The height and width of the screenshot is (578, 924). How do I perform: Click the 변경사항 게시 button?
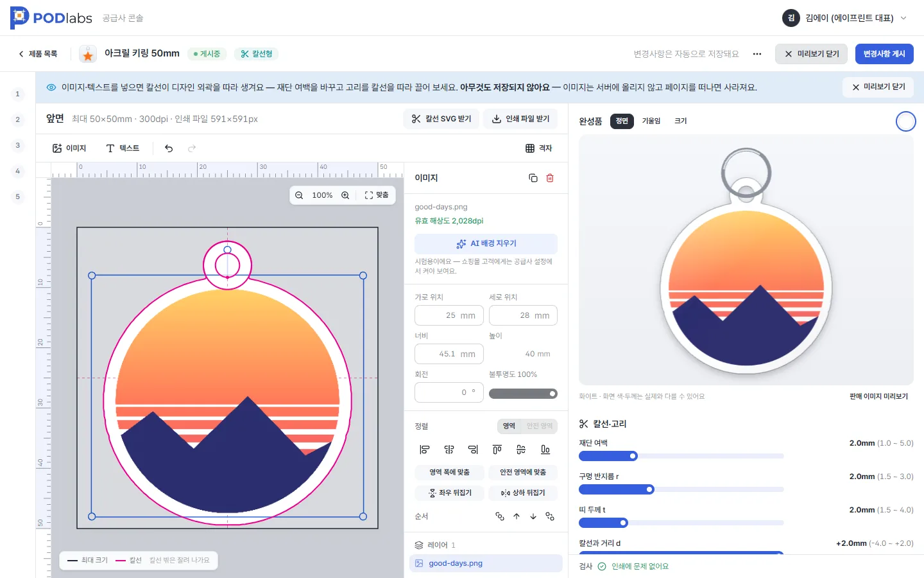[x=884, y=54]
